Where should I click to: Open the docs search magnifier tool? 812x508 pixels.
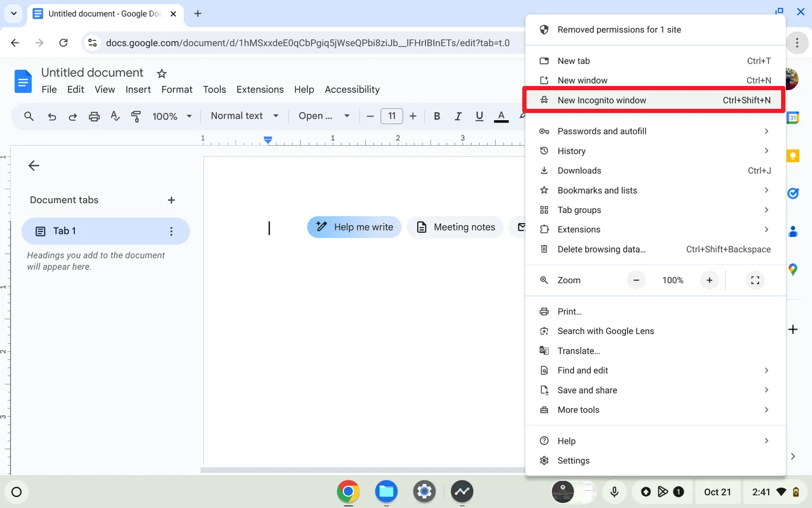point(29,116)
